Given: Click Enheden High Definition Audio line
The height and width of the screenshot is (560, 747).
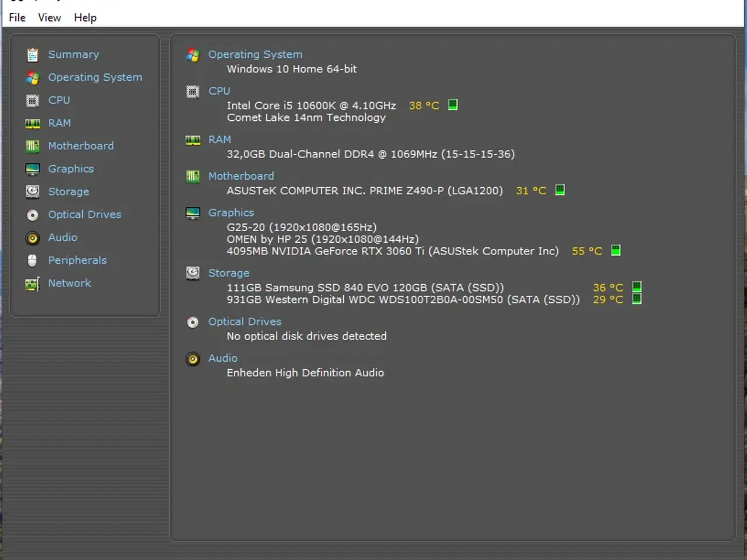Looking at the screenshot, I should (x=305, y=373).
